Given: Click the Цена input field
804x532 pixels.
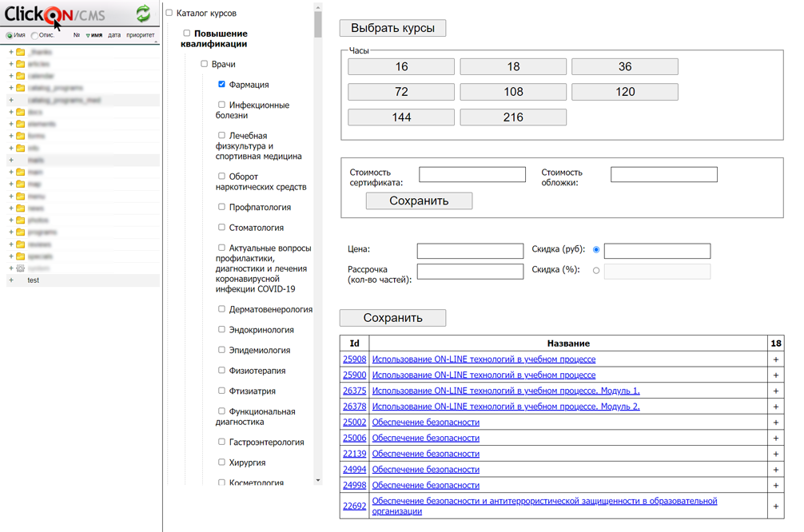Looking at the screenshot, I should (470, 251).
